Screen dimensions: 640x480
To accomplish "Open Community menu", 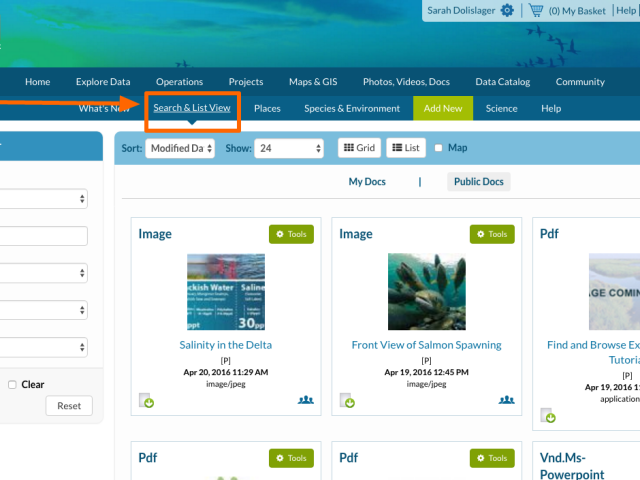I will point(580,82).
